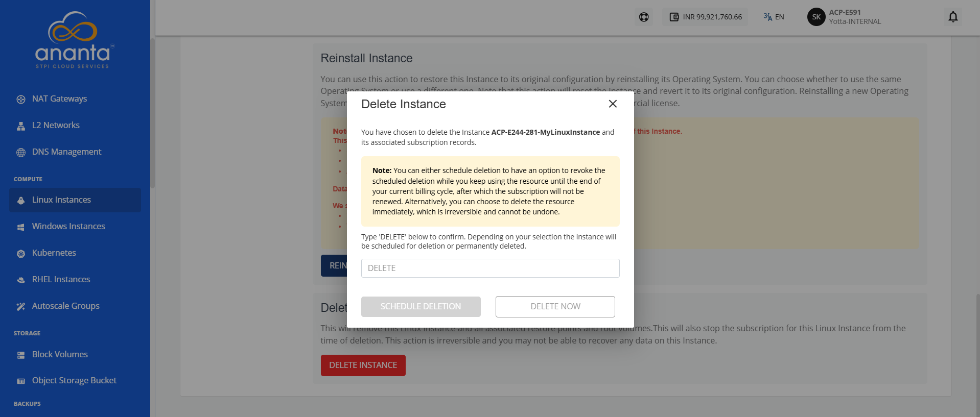Image resolution: width=980 pixels, height=417 pixels.
Task: Open the support lifebuoy icon
Action: click(644, 17)
